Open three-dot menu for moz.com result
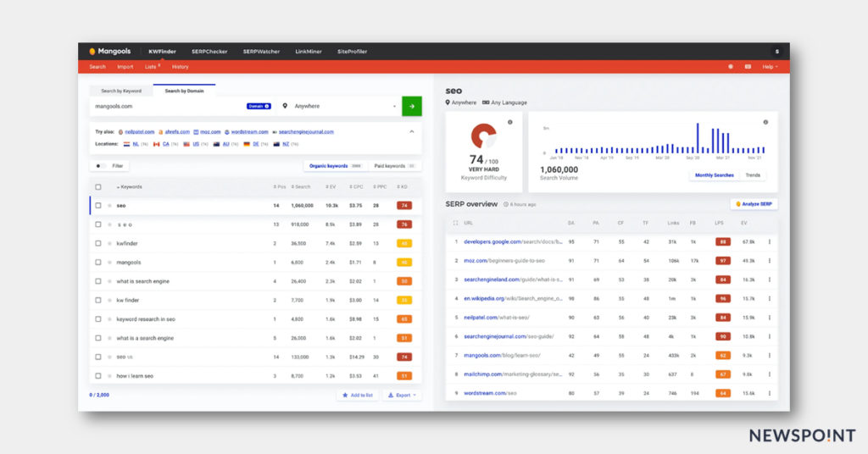Screen dimensions: 868x454 tap(770, 260)
